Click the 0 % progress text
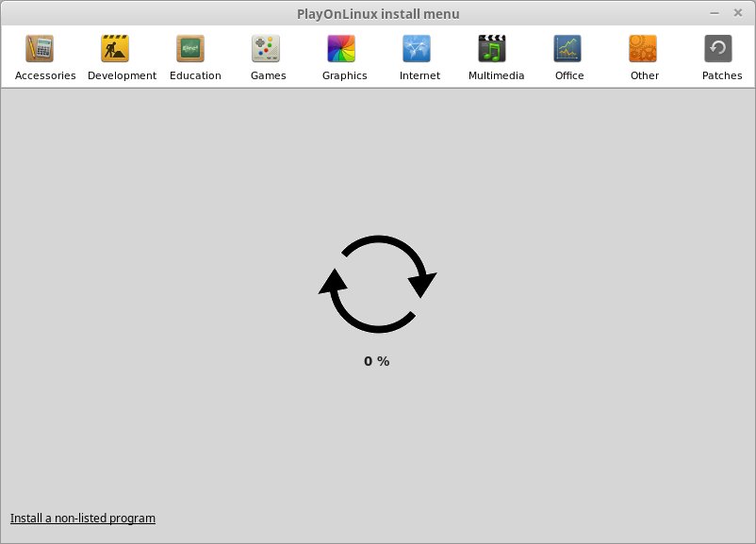 376,361
